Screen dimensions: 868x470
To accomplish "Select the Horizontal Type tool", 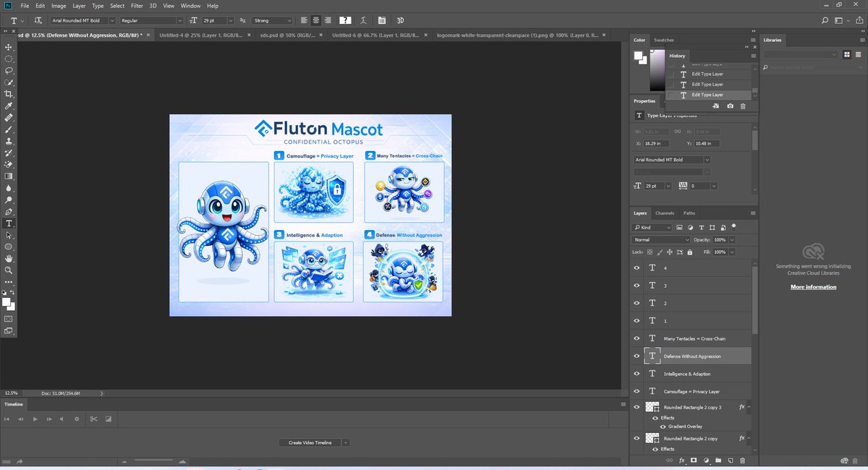I will click(9, 223).
